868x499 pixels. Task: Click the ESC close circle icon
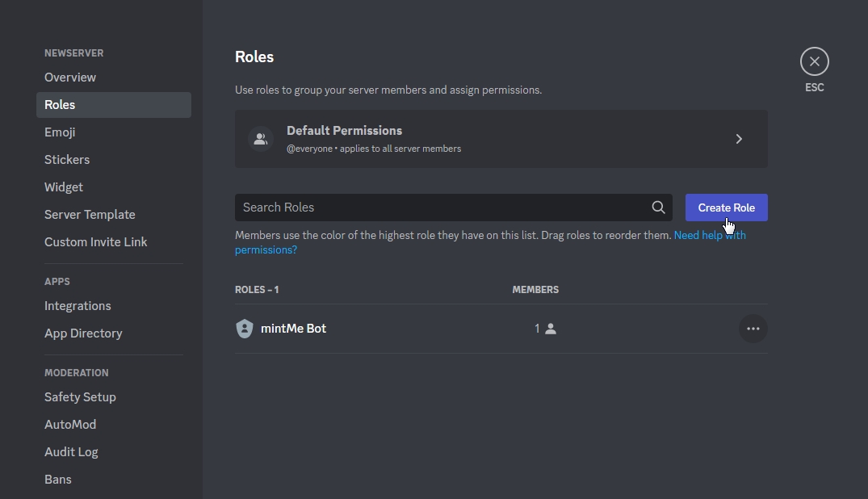(814, 61)
